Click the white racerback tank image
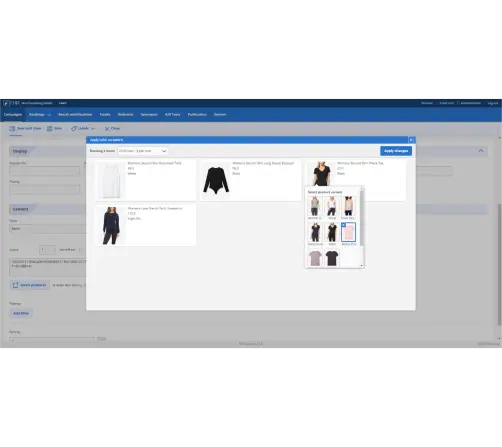The image size is (502, 447). coord(111,180)
